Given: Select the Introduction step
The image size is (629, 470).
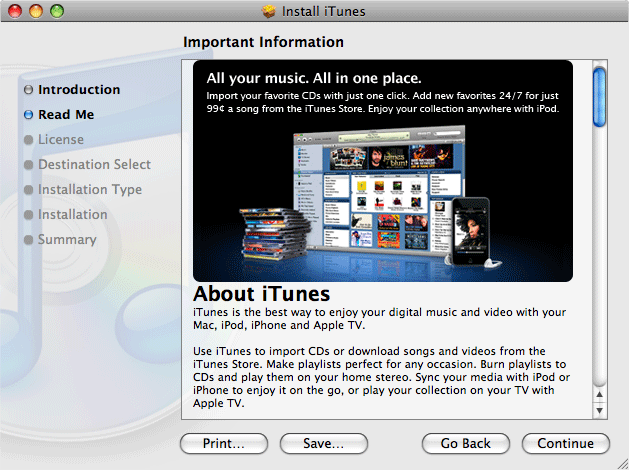Looking at the screenshot, I should [79, 89].
